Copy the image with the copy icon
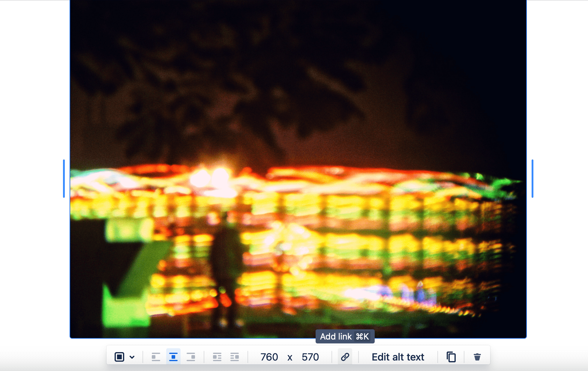 click(451, 357)
